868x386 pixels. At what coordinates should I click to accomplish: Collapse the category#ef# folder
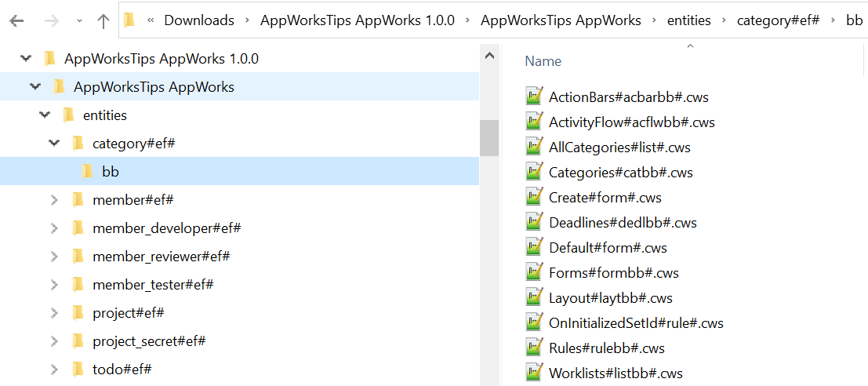tap(54, 144)
